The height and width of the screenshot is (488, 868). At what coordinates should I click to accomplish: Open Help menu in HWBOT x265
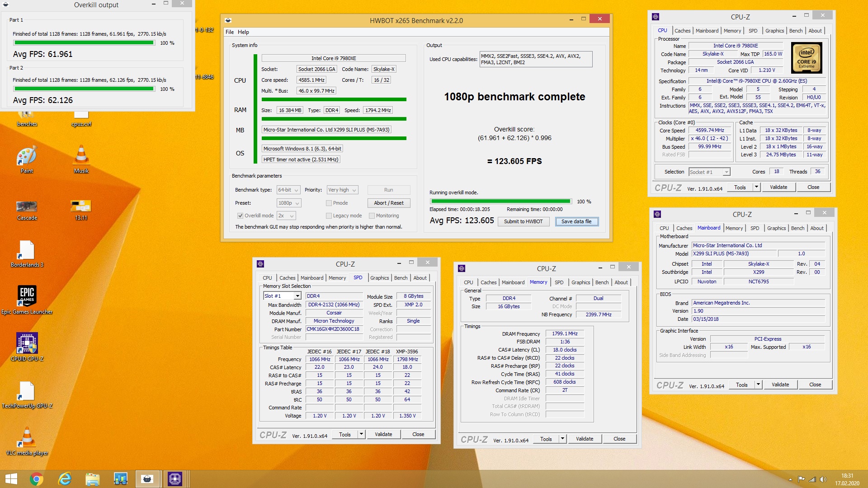(243, 32)
